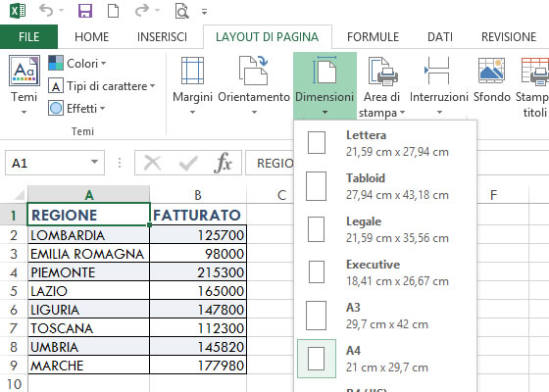Cancel the formula bar entry
549x392 pixels.
click(x=152, y=163)
